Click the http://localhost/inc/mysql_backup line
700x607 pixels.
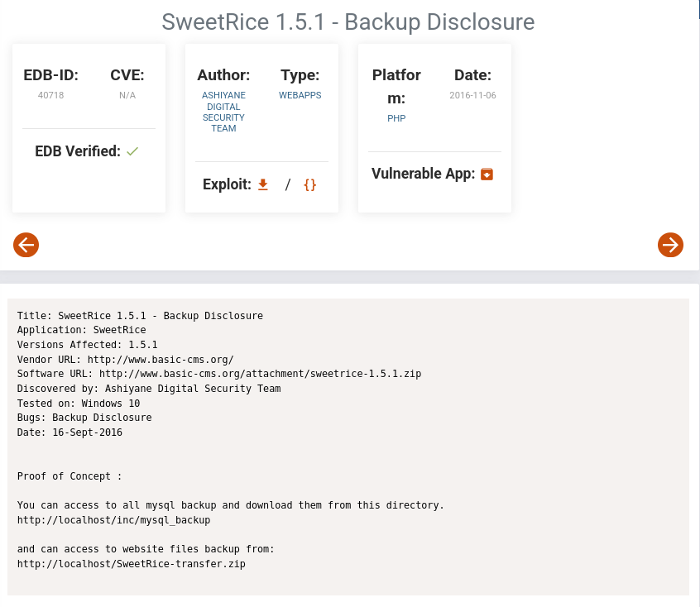click(x=114, y=520)
